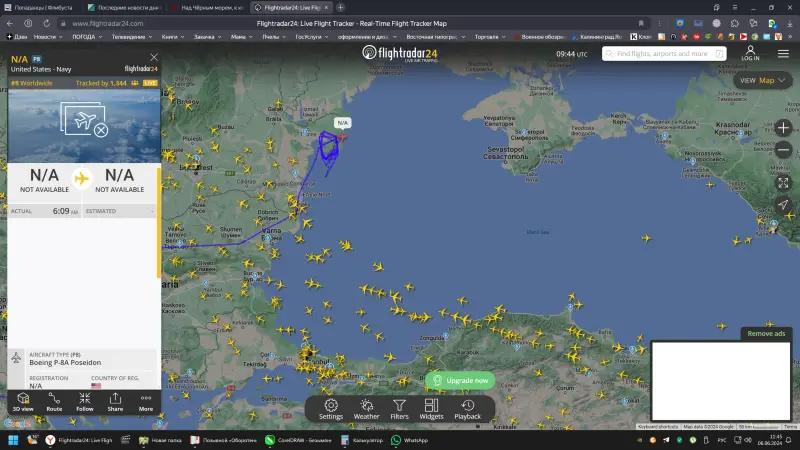
Task: Click the Find flights, airports search field
Action: 662,54
